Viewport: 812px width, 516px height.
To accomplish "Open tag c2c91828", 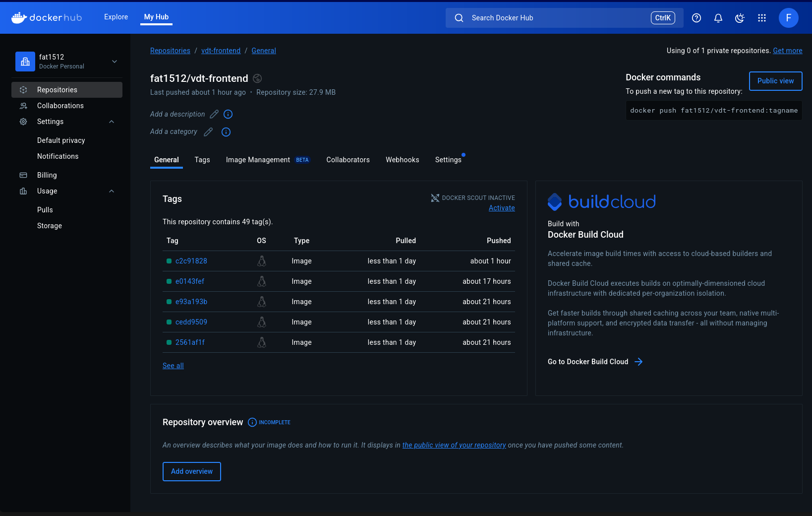I will pos(191,261).
